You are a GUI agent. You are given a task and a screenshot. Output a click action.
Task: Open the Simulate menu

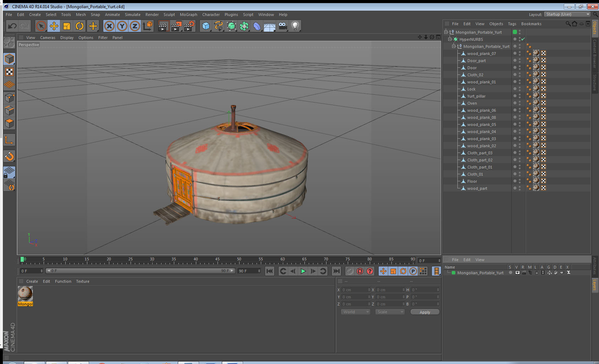pyautogui.click(x=132, y=15)
